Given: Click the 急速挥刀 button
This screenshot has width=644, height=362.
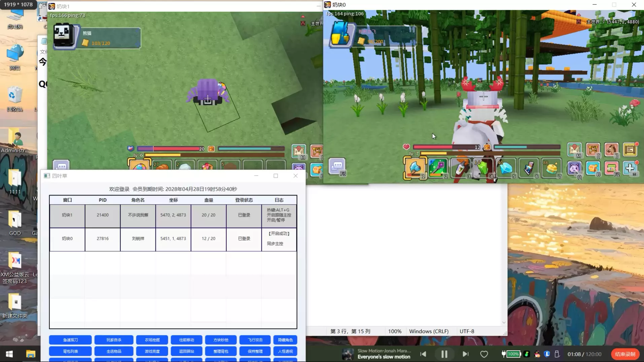Looking at the screenshot, I should tap(70, 340).
